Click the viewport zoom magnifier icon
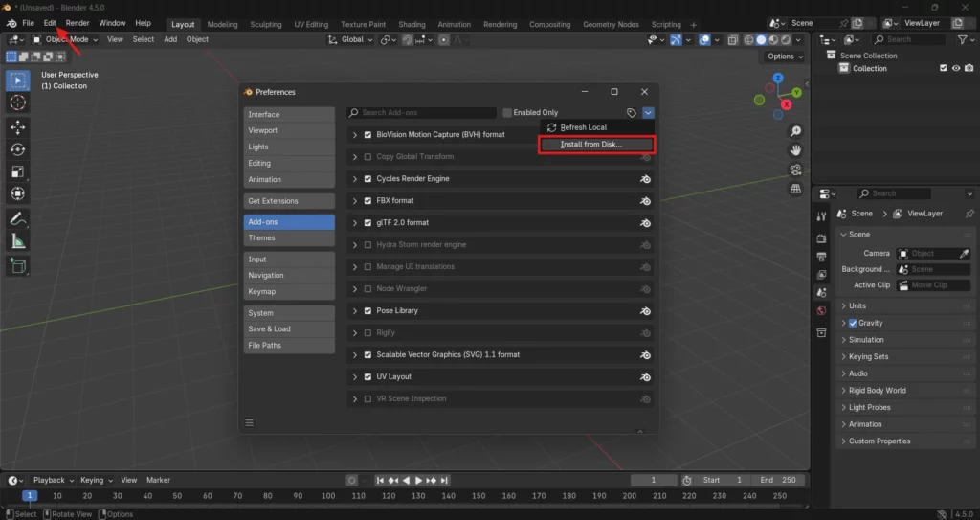This screenshot has width=980, height=520. tap(795, 131)
